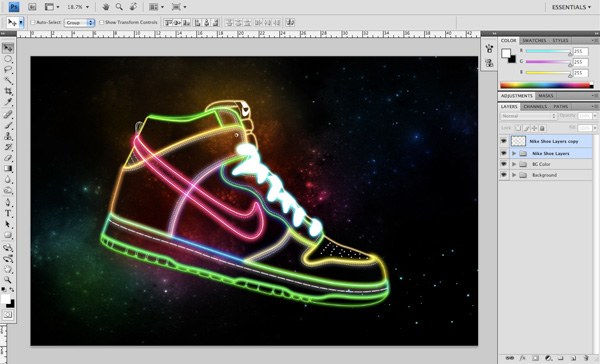
Task: Click the color spectrum ramp
Action: pyautogui.click(x=547, y=85)
